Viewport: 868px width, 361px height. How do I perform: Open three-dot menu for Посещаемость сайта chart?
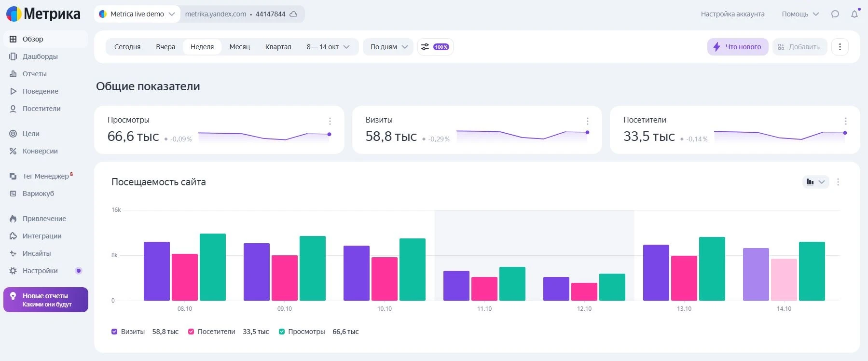[x=838, y=182]
